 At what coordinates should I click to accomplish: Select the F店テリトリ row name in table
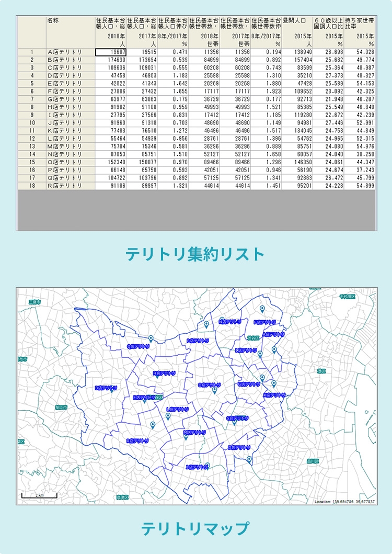71,91
